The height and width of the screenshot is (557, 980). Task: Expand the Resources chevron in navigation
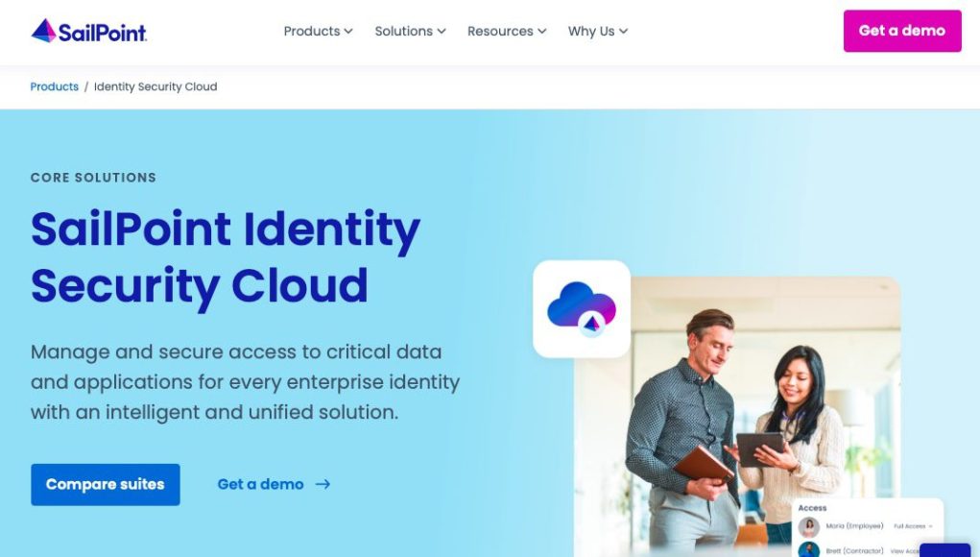tap(542, 32)
